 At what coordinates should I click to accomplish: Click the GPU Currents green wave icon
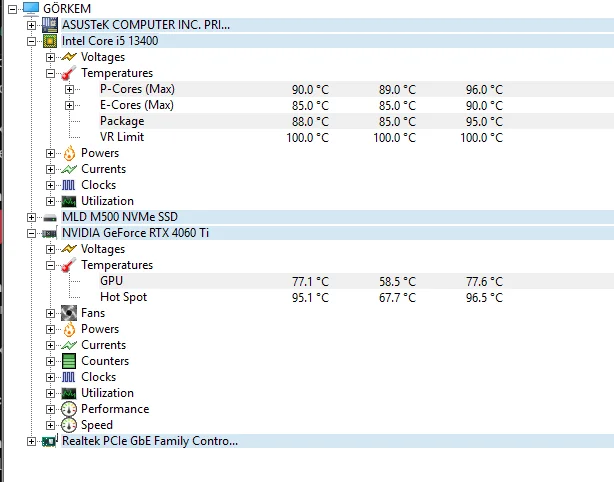69,345
